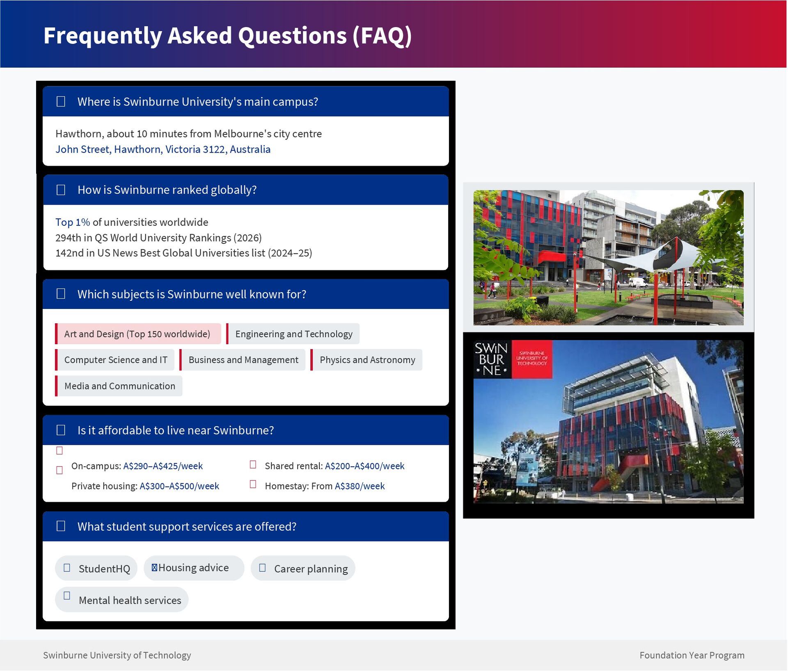788x672 pixels.
Task: Expand 'How is Swinburne ranked globally?' header
Action: point(246,190)
